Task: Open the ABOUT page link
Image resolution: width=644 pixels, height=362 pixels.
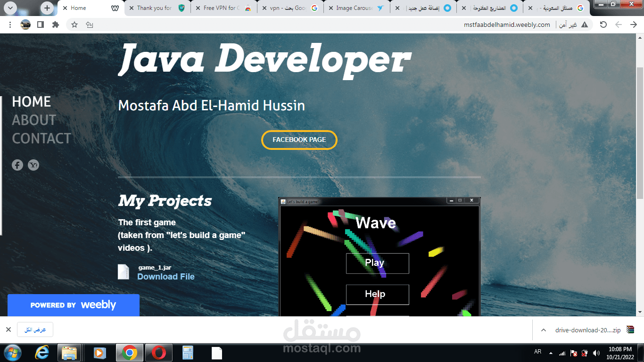Action: click(x=34, y=120)
